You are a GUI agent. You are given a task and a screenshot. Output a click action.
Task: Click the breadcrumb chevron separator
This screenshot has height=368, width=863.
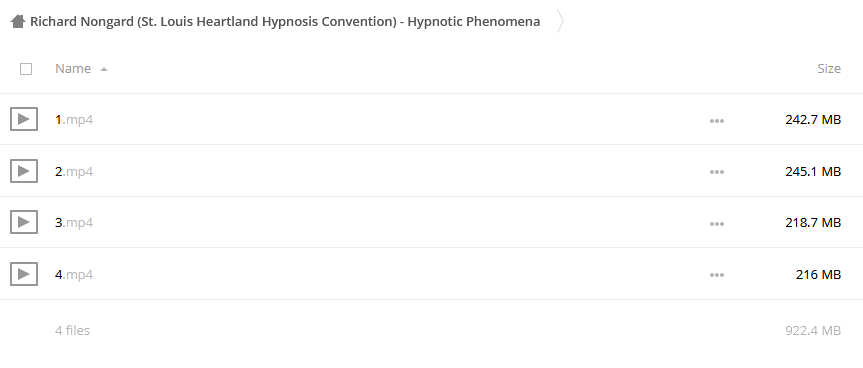[560, 21]
